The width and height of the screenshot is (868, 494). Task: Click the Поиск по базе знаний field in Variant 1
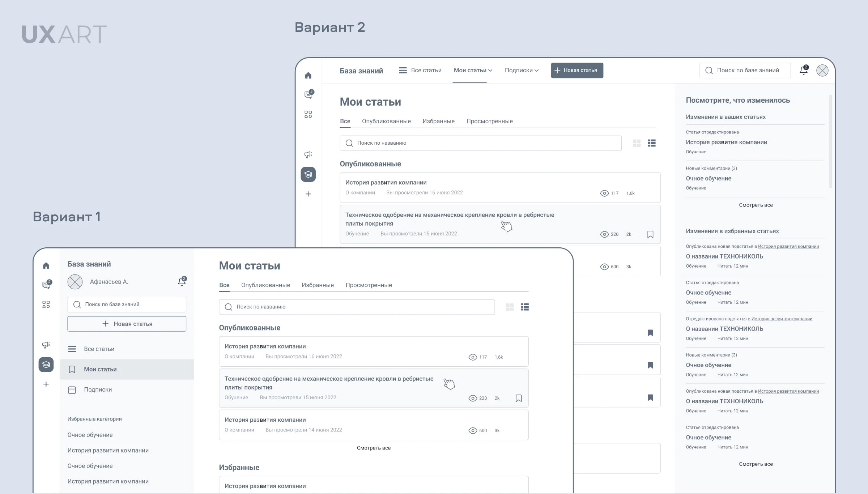click(127, 305)
